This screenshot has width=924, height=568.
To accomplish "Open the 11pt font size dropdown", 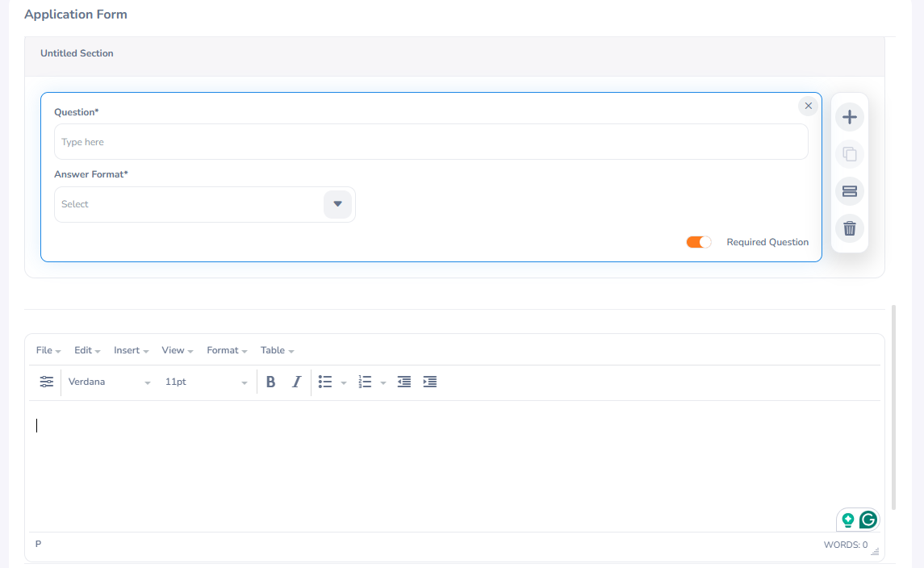I will tap(206, 382).
